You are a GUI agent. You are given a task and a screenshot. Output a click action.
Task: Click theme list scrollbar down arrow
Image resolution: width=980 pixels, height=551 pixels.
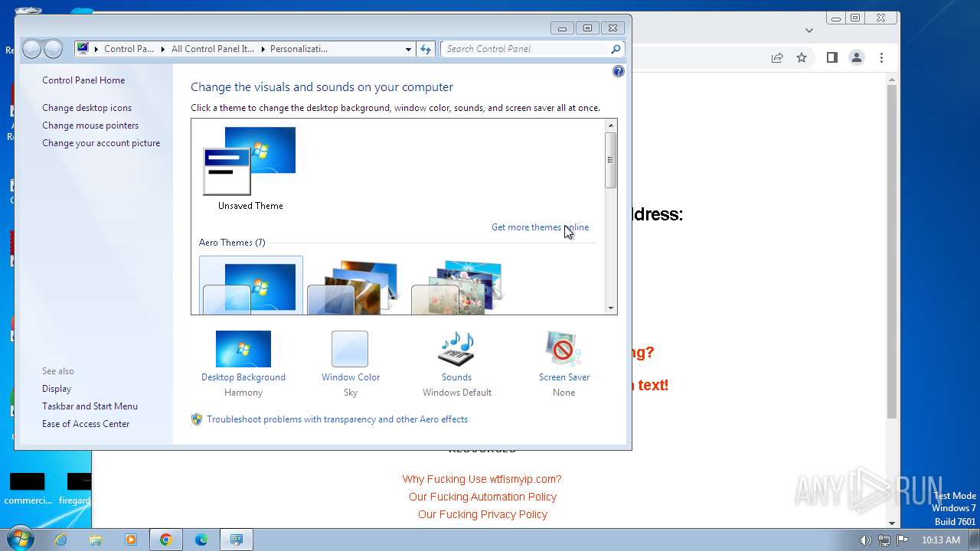[610, 308]
